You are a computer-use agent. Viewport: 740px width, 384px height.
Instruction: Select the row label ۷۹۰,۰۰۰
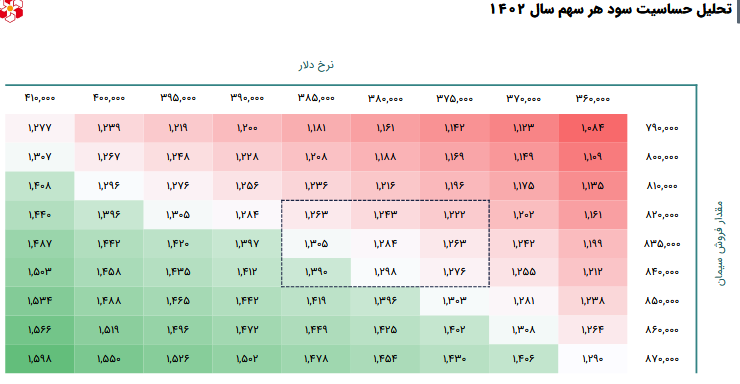click(x=662, y=128)
